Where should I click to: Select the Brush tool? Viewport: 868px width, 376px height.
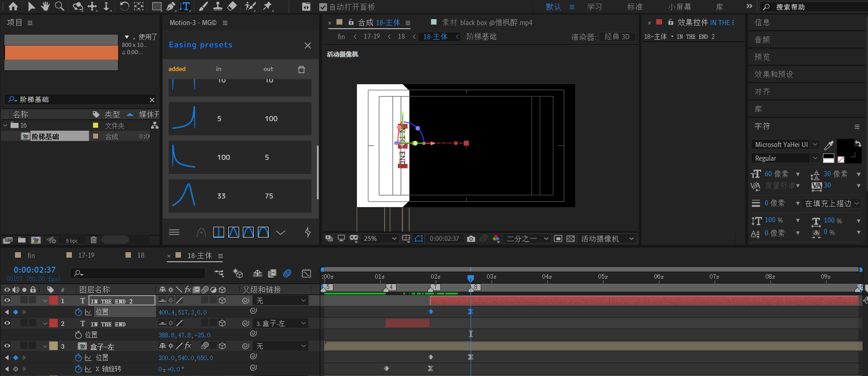click(203, 6)
